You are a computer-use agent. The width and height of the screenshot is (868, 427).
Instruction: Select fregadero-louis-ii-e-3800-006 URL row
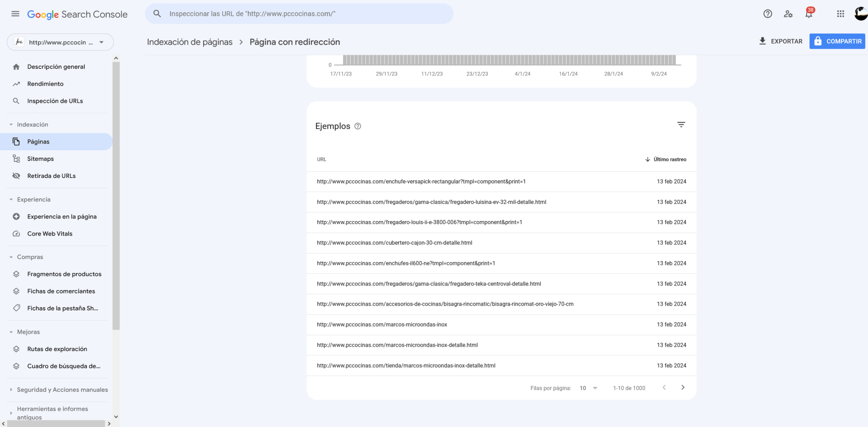coord(501,222)
